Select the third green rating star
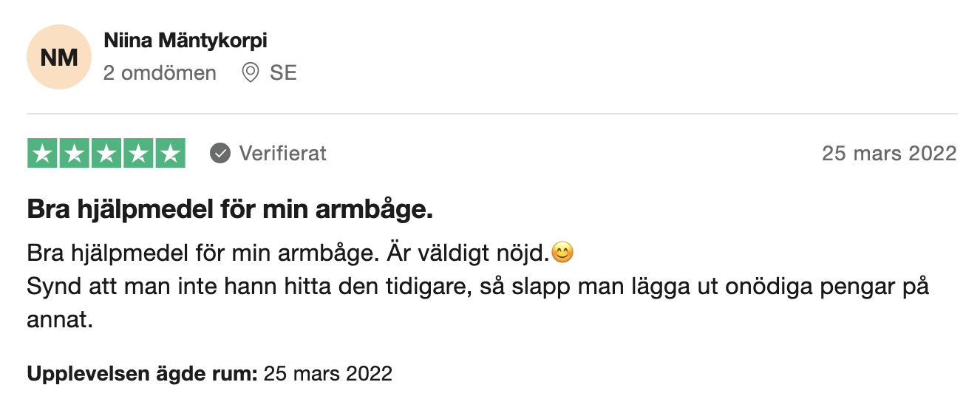 [x=106, y=154]
